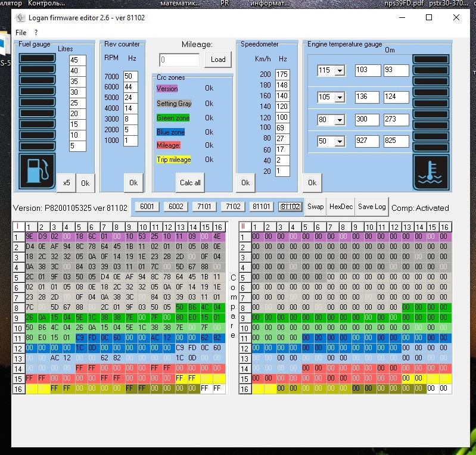The width and height of the screenshot is (476, 455).
Task: Click the 200 Km/h Hz field
Action: coord(282,74)
